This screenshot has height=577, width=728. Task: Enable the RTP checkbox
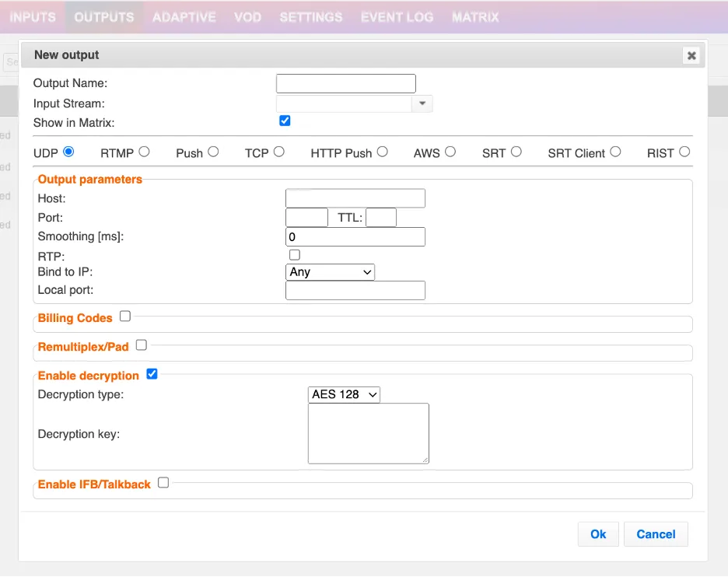pyautogui.click(x=294, y=255)
